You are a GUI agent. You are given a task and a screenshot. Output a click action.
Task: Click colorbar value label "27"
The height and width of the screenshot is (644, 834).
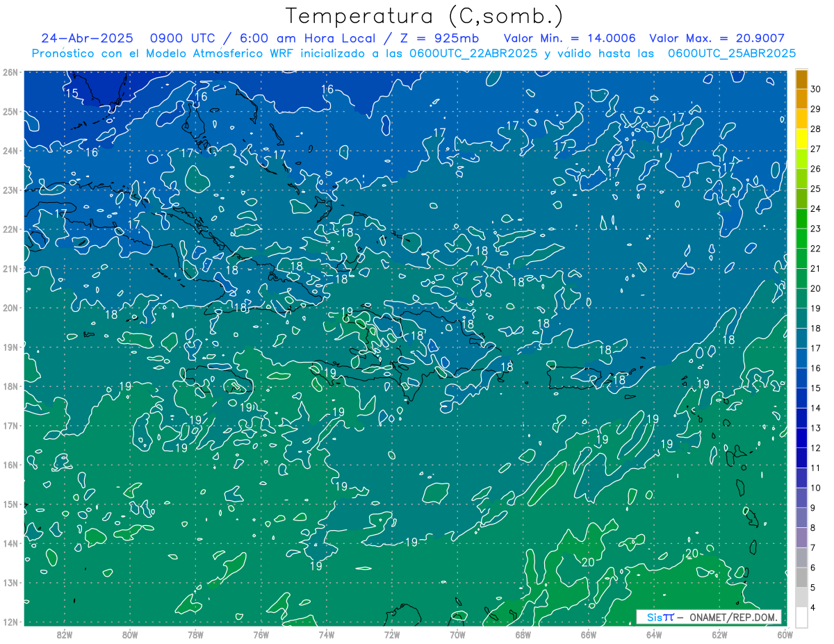815,149
